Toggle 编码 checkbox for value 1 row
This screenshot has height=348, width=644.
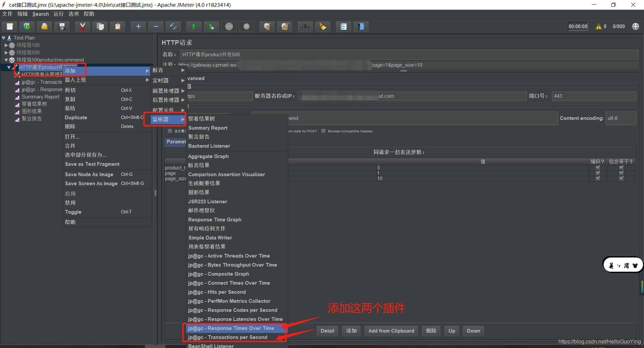(598, 173)
